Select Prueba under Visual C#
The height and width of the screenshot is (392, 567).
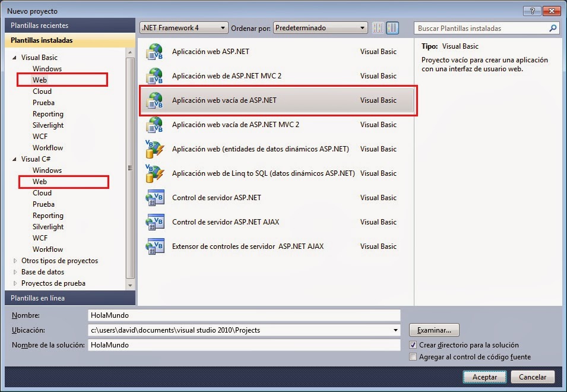43,204
